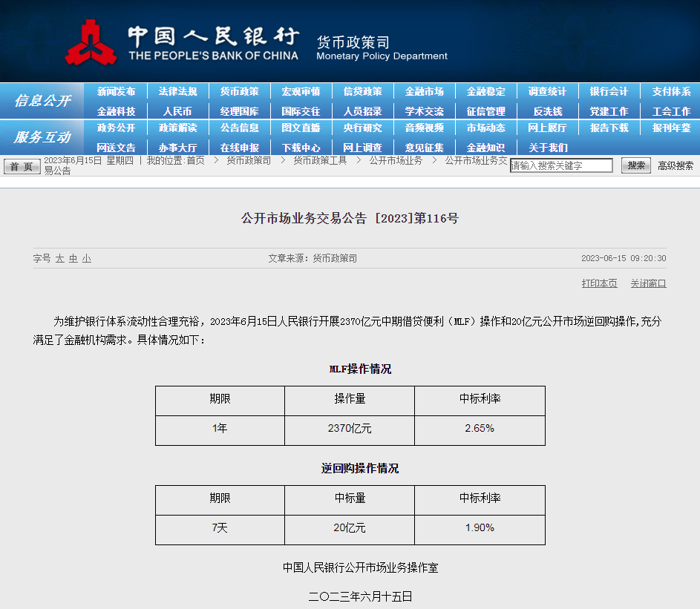Click the 搜索 search button
The width and height of the screenshot is (700, 609).
click(x=635, y=165)
